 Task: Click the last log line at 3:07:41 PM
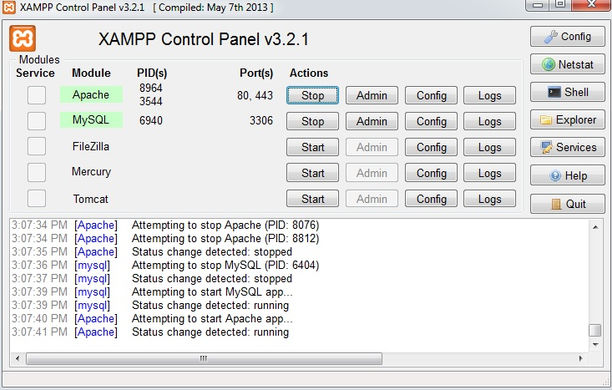point(150,332)
